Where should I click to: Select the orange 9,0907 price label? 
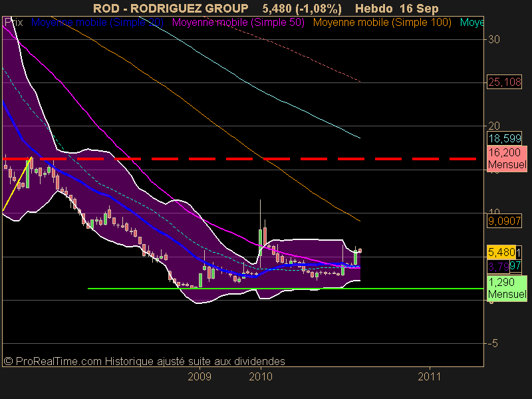(504, 221)
